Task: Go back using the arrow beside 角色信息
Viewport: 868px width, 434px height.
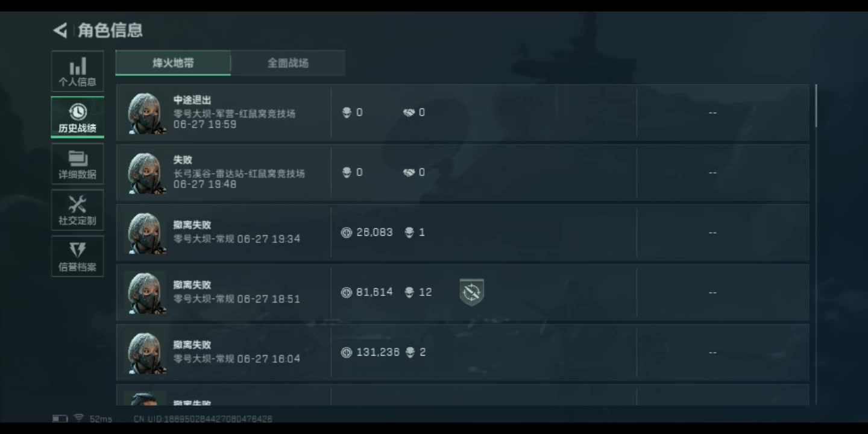Action: point(60,30)
